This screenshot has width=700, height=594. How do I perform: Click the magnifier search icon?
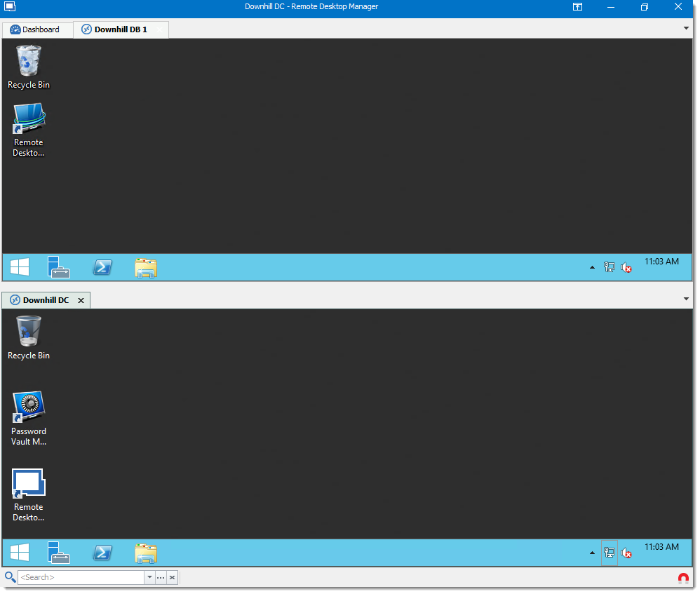(10, 577)
